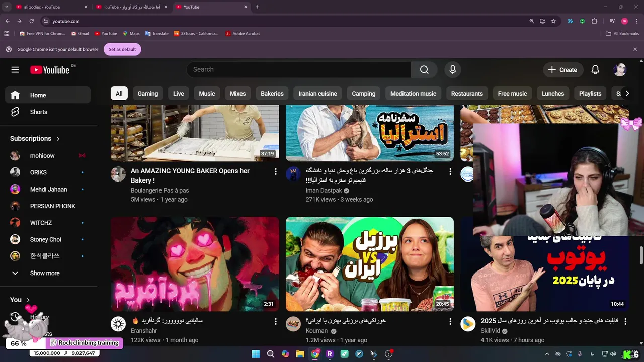The width and height of the screenshot is (644, 362).
Task: Open the Stoney Choi subscription
Action: (48, 239)
